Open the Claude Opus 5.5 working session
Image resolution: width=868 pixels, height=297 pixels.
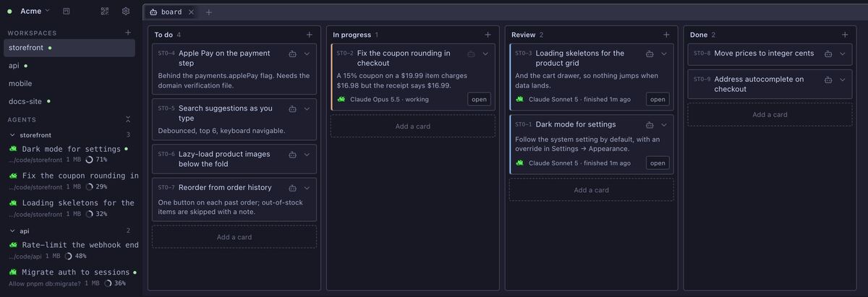coord(479,99)
